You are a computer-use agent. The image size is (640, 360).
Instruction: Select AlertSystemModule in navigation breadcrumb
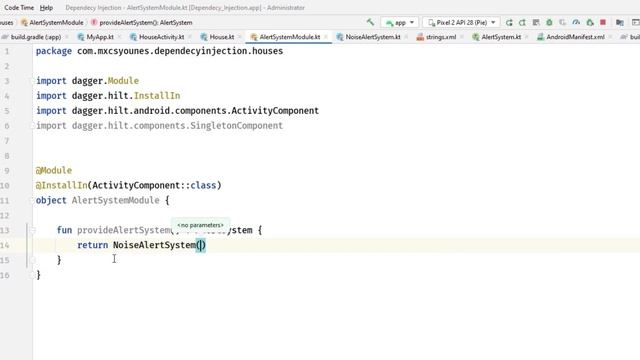tap(52, 22)
